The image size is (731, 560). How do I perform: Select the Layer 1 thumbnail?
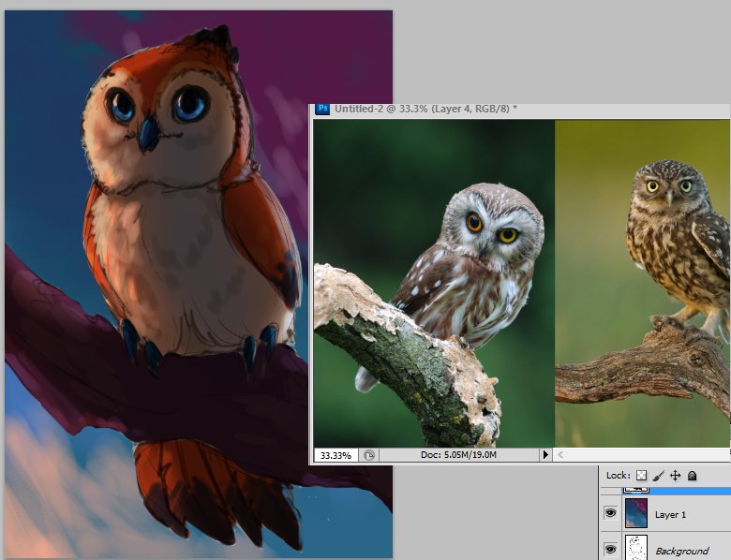pos(636,513)
